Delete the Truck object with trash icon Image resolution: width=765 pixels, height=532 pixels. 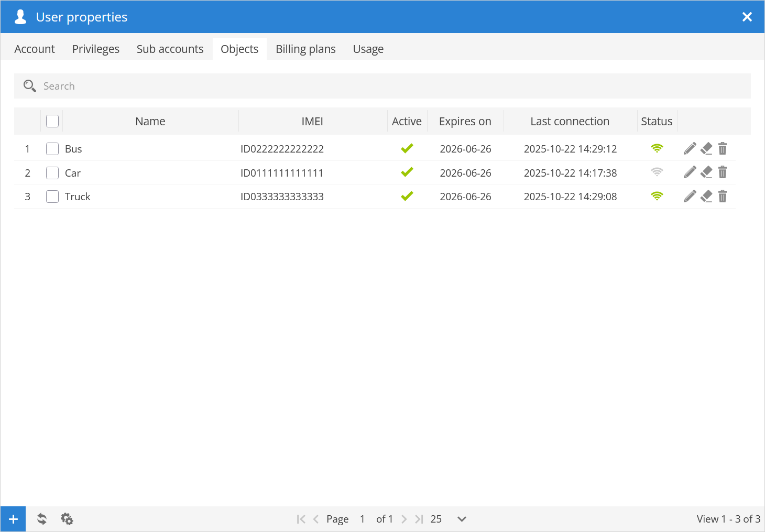[x=723, y=197]
